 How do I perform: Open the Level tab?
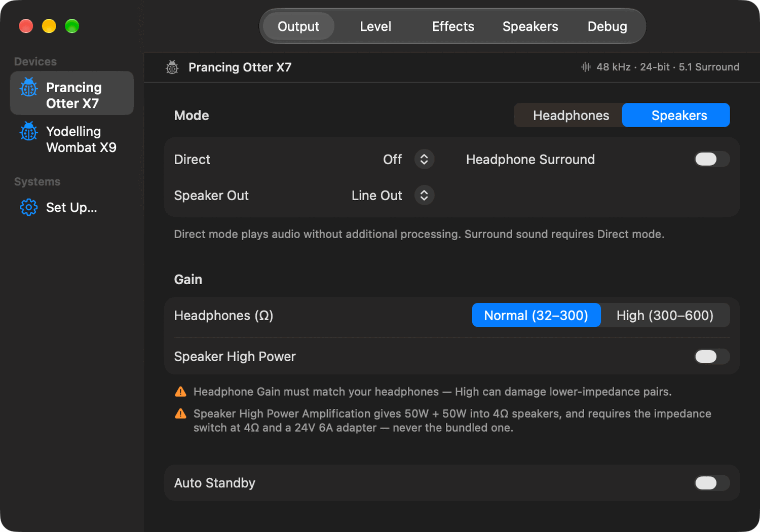[x=375, y=26]
